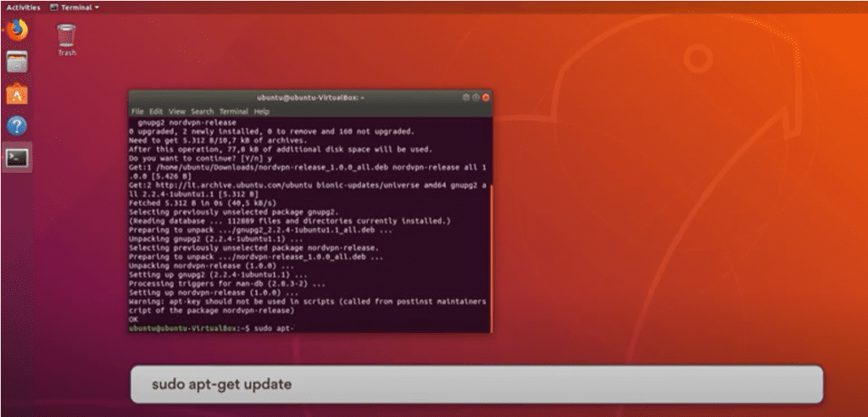Select the Trash icon on the desktop
868x417 pixels.
[x=66, y=38]
